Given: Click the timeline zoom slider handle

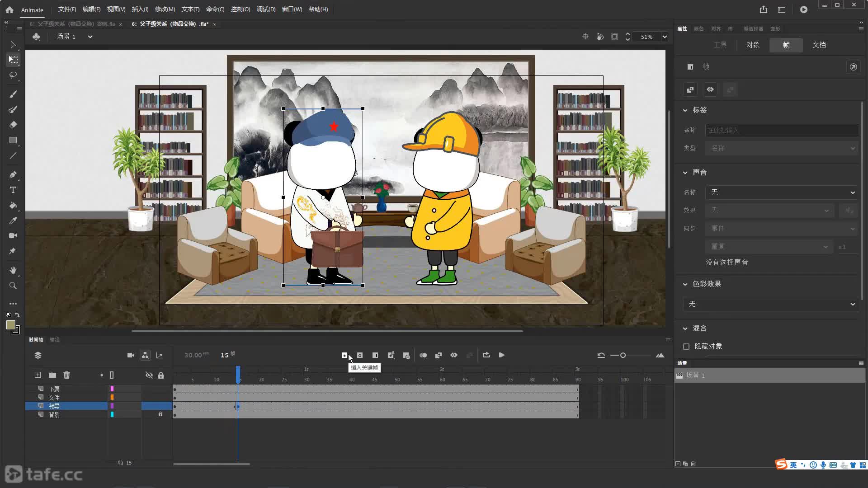Looking at the screenshot, I should pos(623,355).
